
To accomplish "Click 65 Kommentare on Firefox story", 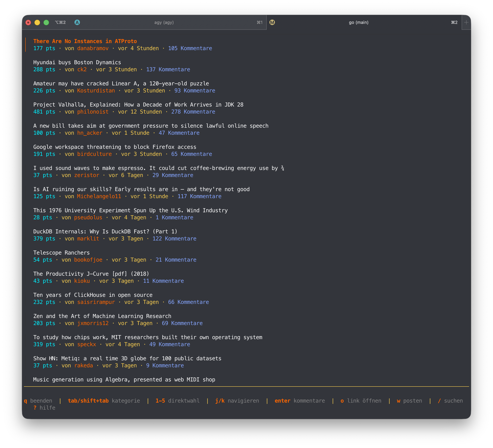I will pos(191,154).
